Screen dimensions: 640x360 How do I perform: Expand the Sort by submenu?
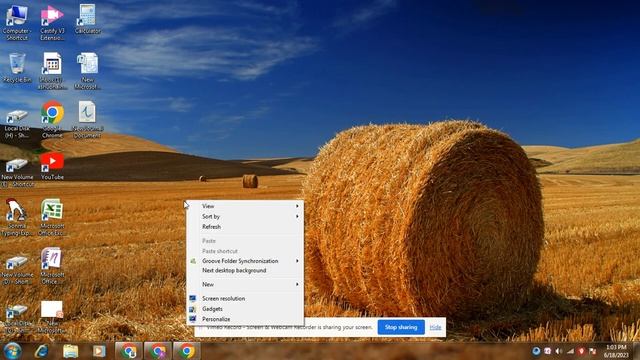245,216
